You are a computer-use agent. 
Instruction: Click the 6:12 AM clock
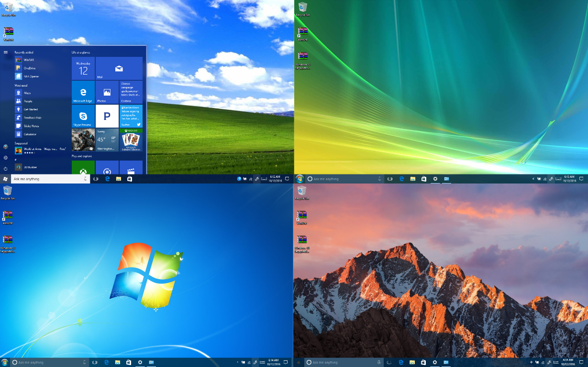point(275,179)
